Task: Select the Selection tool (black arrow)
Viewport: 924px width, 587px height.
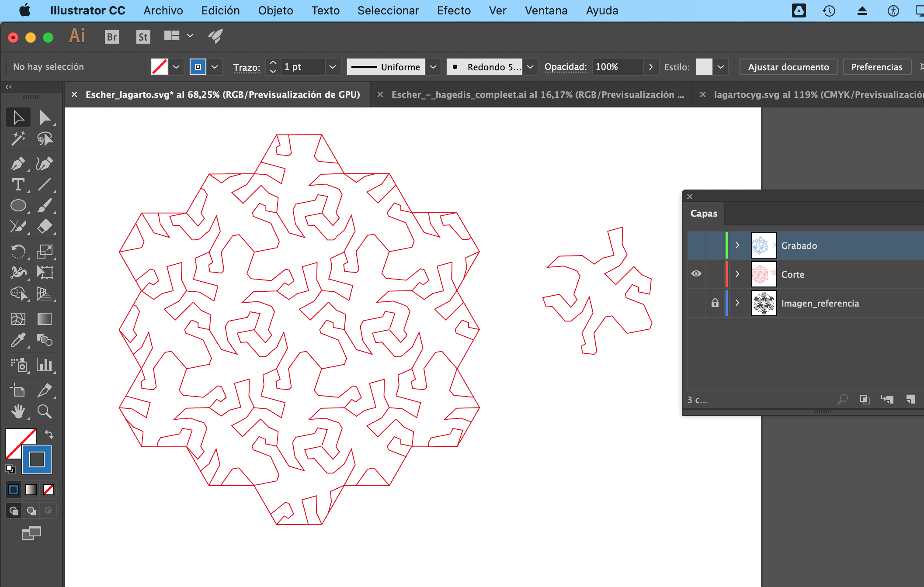Action: (x=18, y=117)
